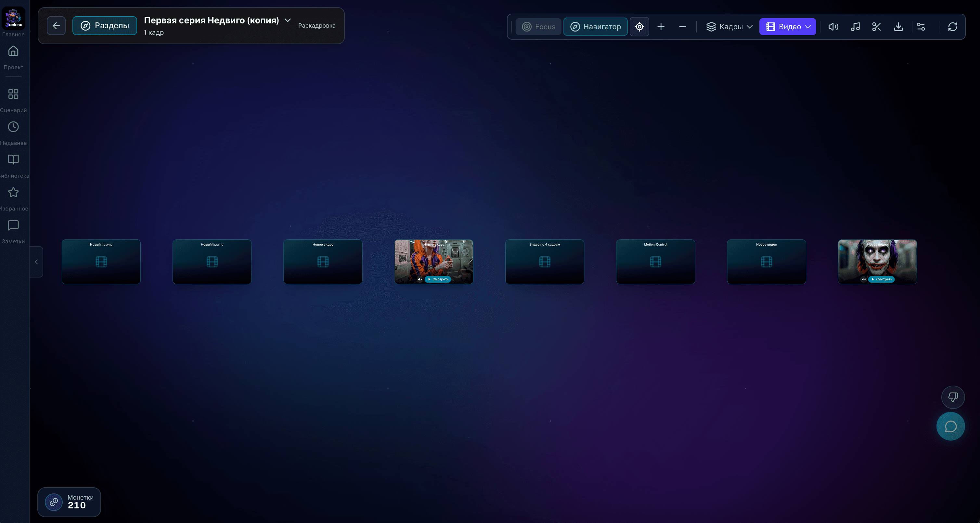
Task: Click the 210 coin count value
Action: pos(77,505)
